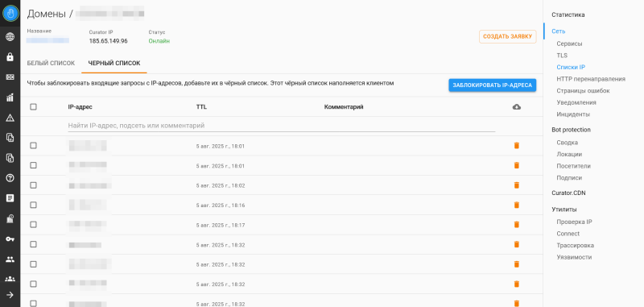Select the Черный список tab
This screenshot has height=307, width=644.
[114, 63]
